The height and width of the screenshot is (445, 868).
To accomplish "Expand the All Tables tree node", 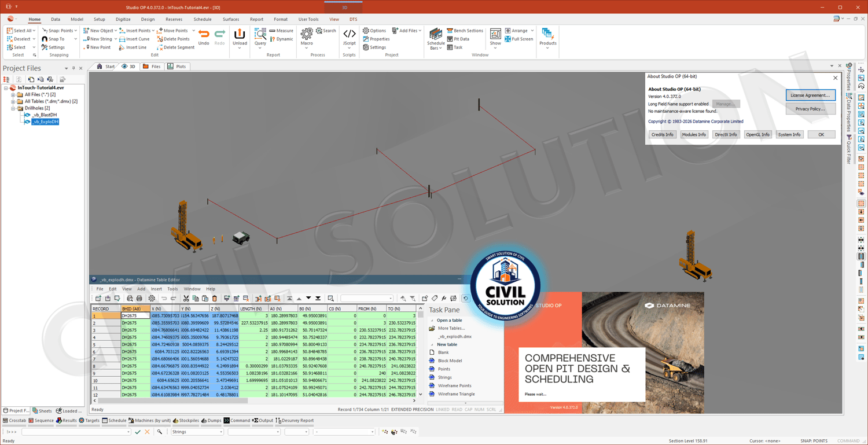I will coord(13,101).
